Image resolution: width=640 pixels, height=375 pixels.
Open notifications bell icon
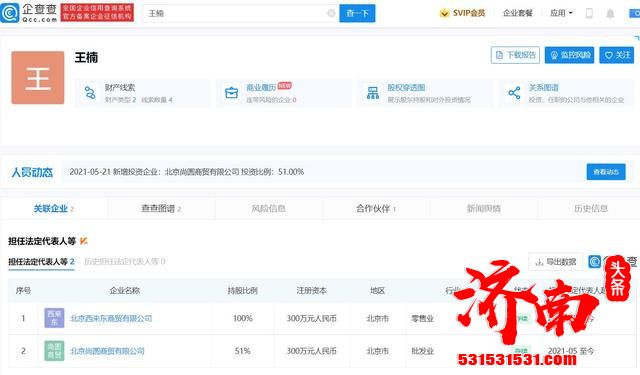click(610, 13)
